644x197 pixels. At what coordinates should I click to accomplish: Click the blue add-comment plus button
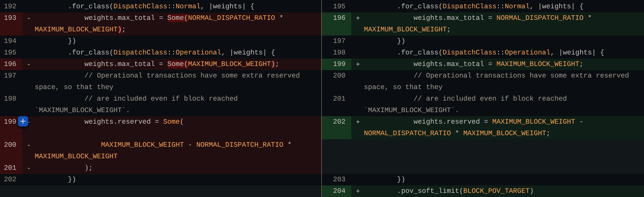(x=23, y=121)
